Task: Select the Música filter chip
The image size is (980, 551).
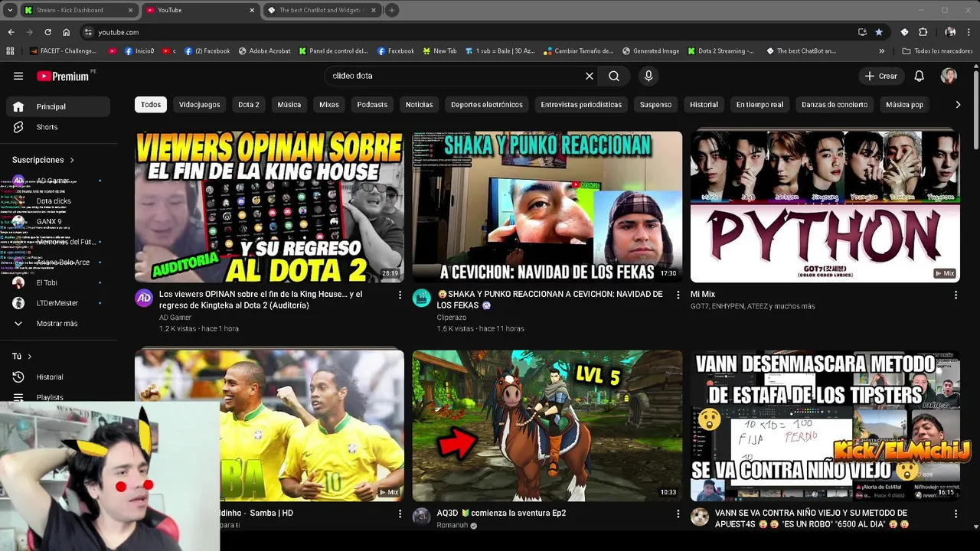Action: point(289,105)
